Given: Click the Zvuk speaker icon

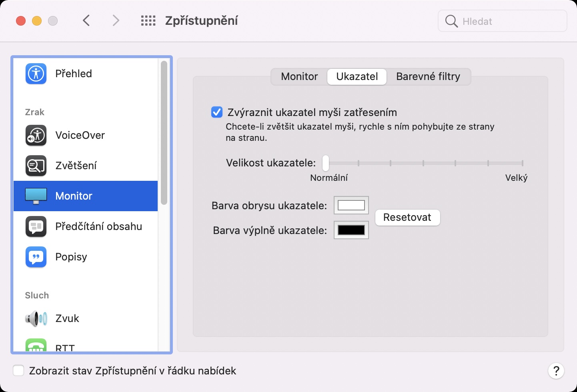Looking at the screenshot, I should point(36,318).
